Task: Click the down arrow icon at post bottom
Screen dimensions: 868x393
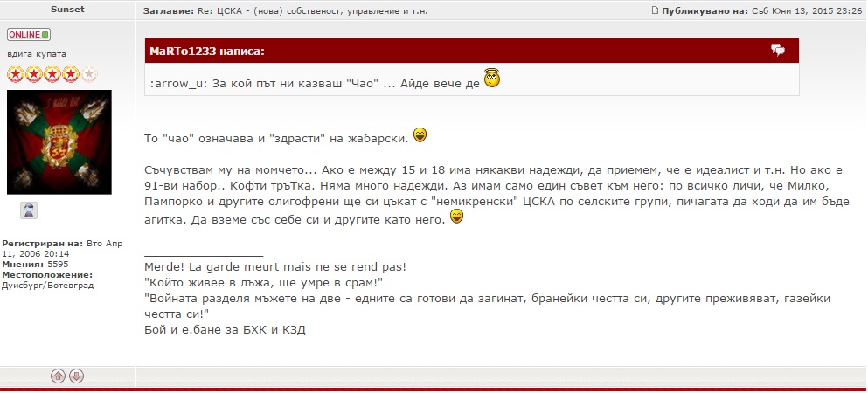Action: tap(76, 376)
